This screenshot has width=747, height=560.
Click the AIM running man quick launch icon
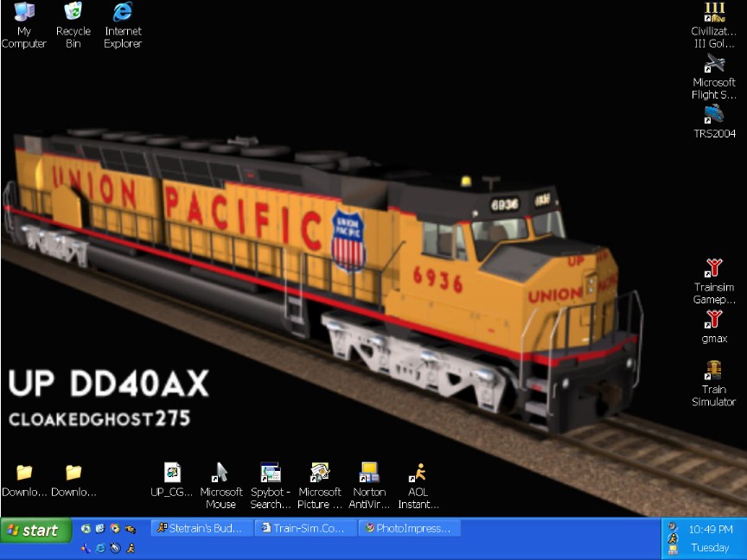(x=130, y=548)
